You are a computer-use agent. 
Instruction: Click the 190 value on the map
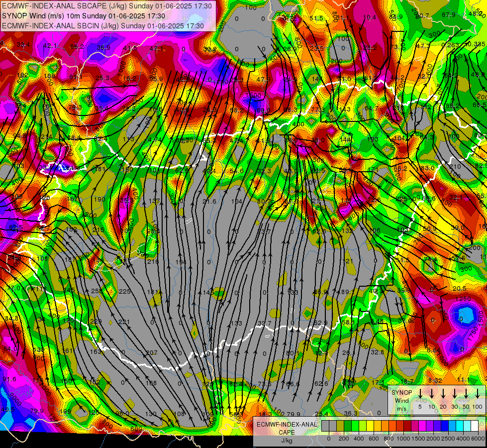click(x=99, y=200)
